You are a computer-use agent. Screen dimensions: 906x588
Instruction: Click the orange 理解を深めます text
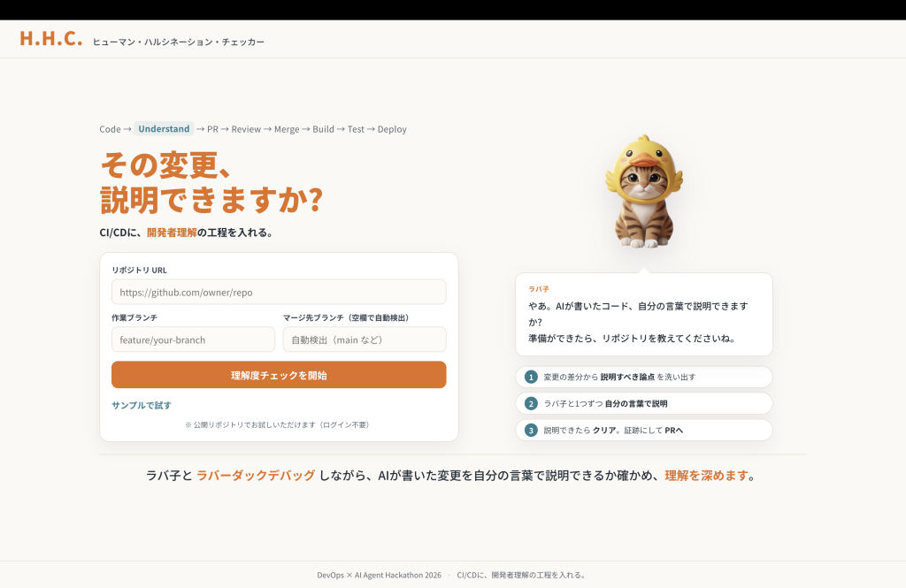point(706,476)
